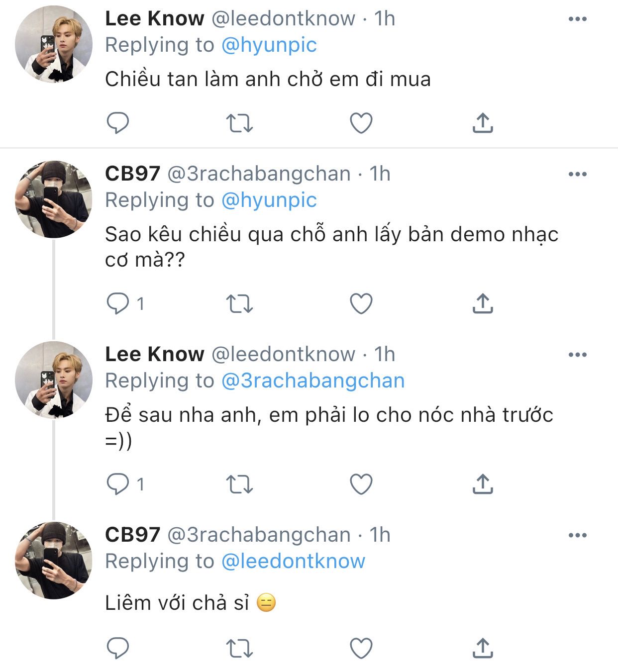Screen dimensions: 618x672
Task: Open more options on Lee Know's first tweet
Action: pyautogui.click(x=577, y=19)
